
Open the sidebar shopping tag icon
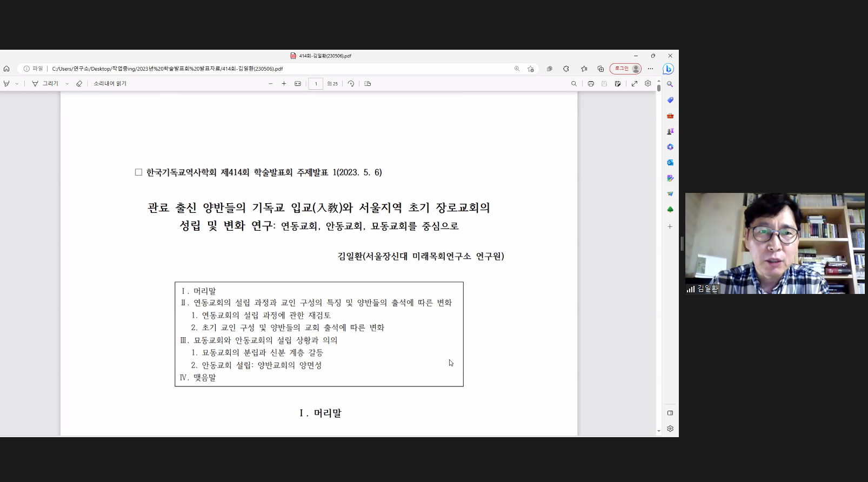(670, 100)
